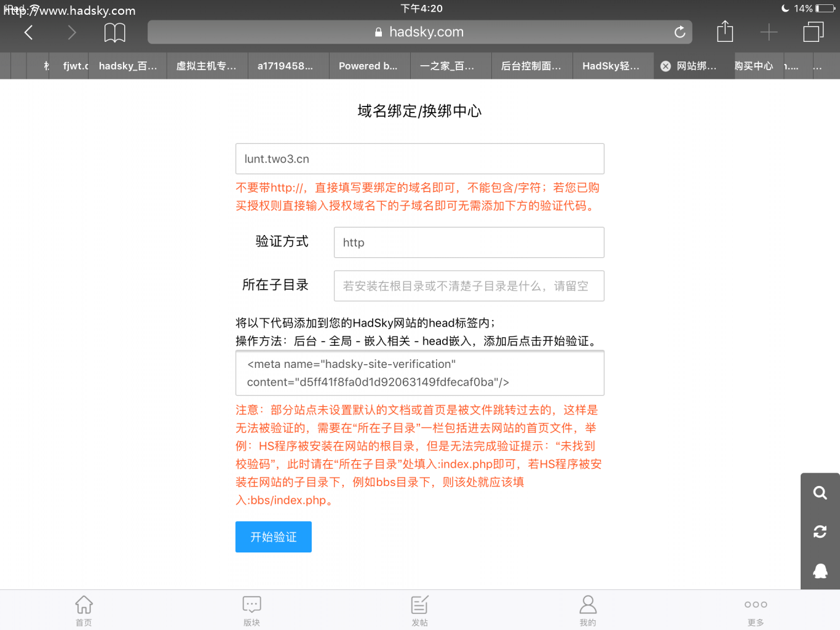
Task: Switch to a1719458... tab
Action: point(288,66)
